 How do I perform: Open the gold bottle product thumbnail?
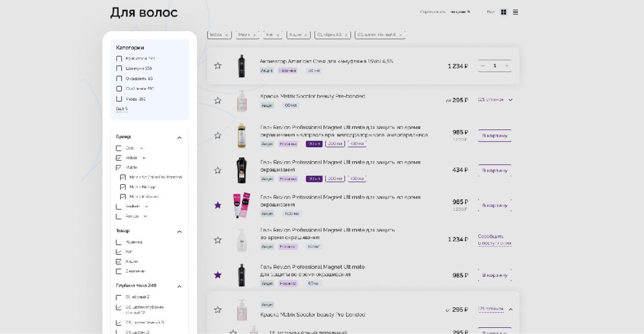click(x=241, y=136)
